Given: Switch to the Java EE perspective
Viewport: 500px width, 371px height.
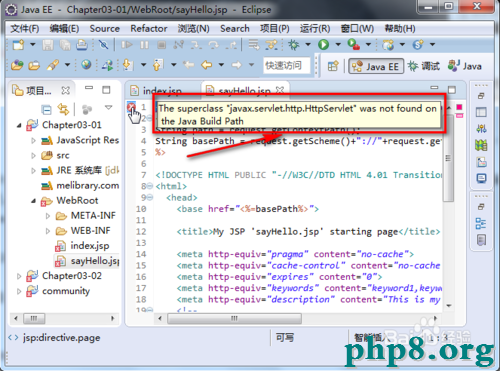Looking at the screenshot, I should [376, 66].
